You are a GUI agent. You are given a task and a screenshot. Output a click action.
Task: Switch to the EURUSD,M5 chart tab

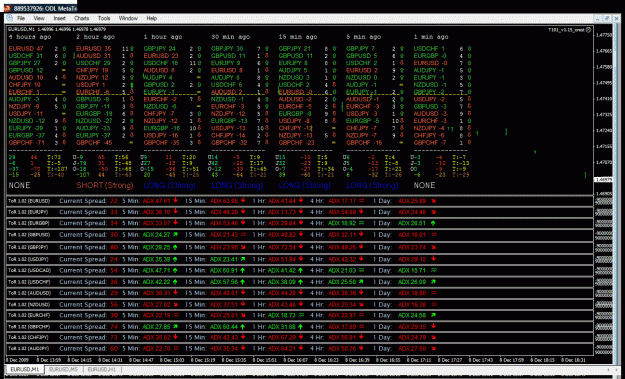[x=63, y=369]
